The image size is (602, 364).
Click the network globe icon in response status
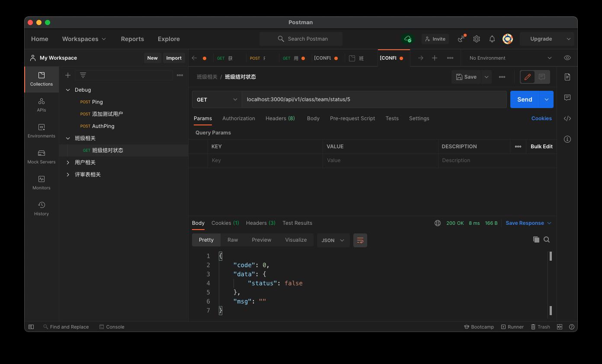coord(438,223)
